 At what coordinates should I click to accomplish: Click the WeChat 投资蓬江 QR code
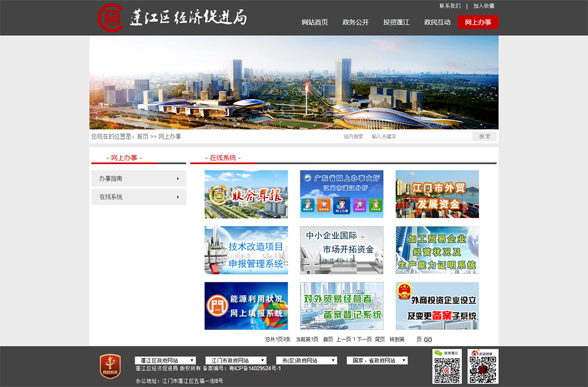tap(447, 367)
